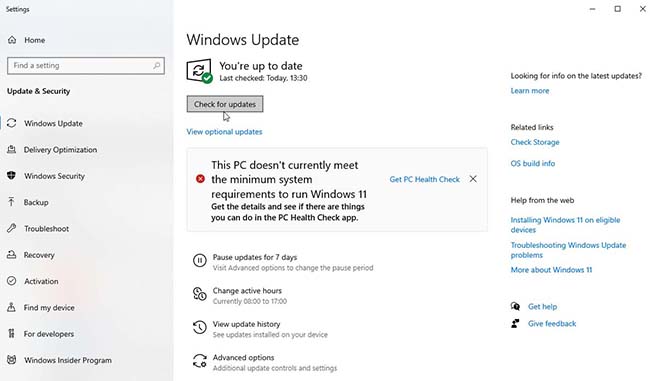Open Troubleshooting Windows Update problems link
The height and width of the screenshot is (381, 650).
[x=568, y=250]
